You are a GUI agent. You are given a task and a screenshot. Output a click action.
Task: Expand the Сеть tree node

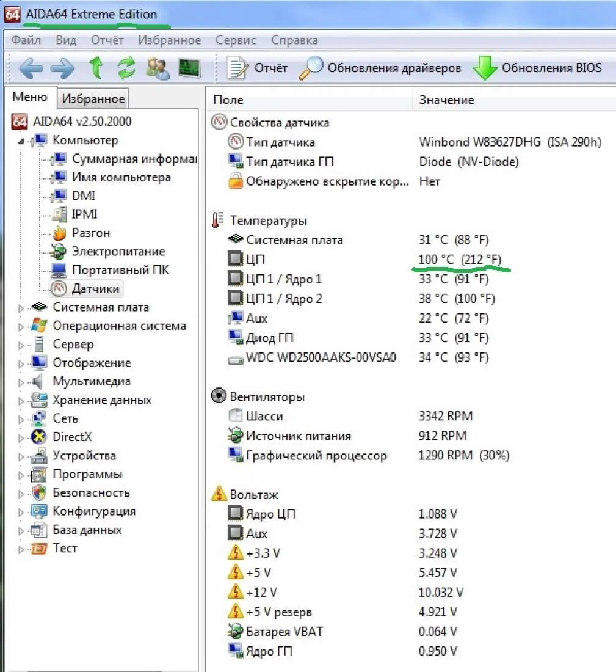click(21, 419)
